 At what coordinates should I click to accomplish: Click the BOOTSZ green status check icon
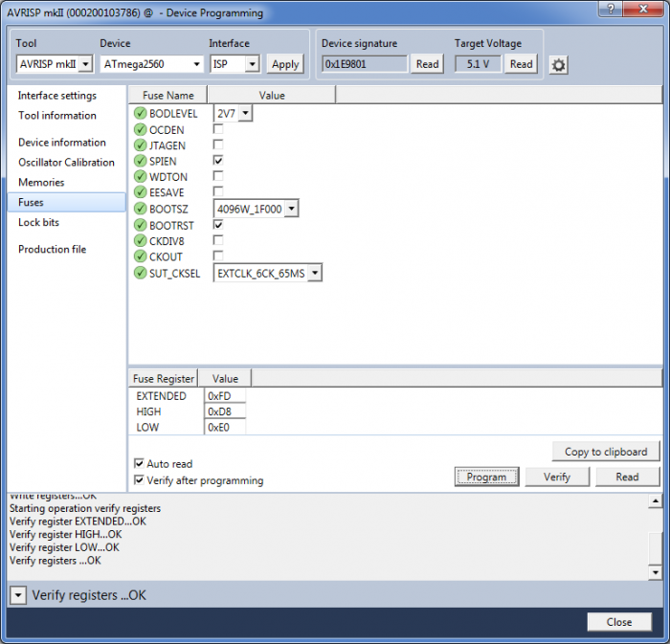coord(140,209)
